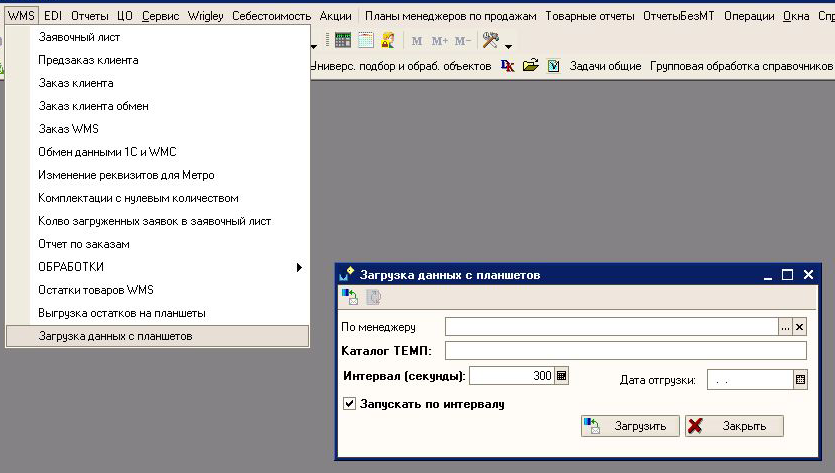835x473 pixels.
Task: Select Загрузка данных с планшетов entry
Action: coord(158,336)
